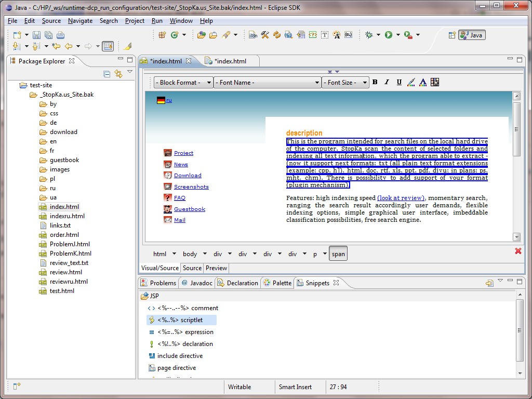Screen dimensions: 532x399
Task: Click the Screenshots link on the page
Action: (x=191, y=187)
